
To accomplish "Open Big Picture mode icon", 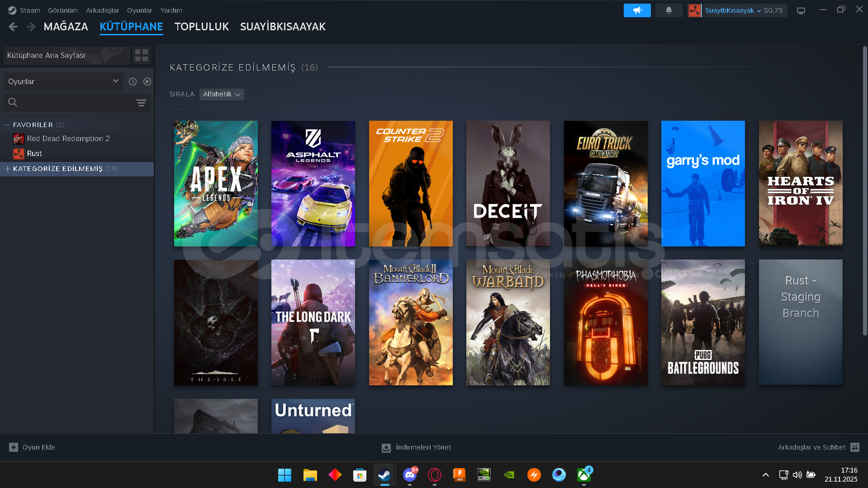I will click(x=801, y=10).
